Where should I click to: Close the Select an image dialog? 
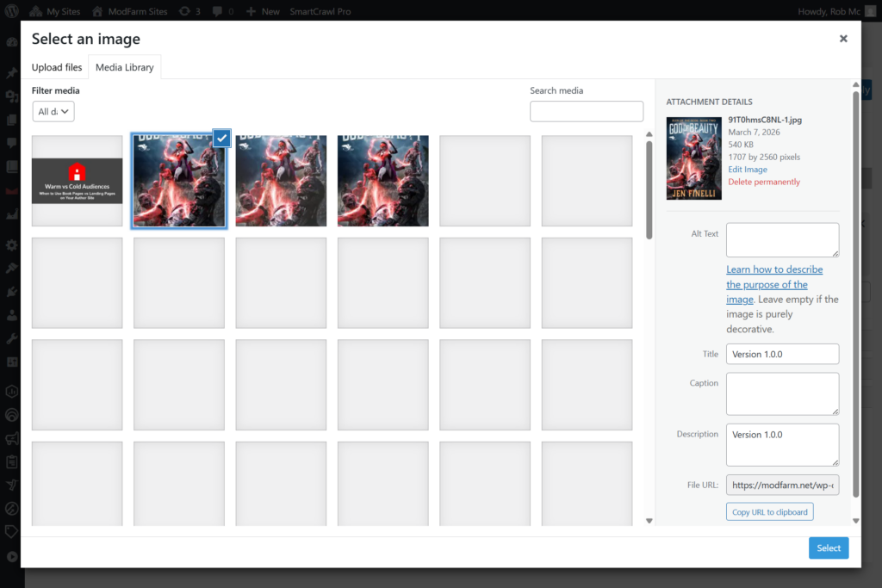(x=843, y=39)
